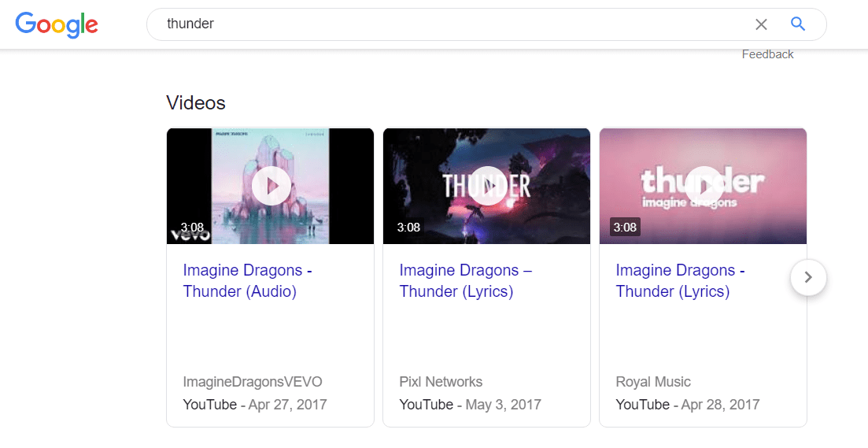Click the 3:08 duration on the VEVO album art thumbnail
This screenshot has width=868, height=448.
[x=192, y=227]
